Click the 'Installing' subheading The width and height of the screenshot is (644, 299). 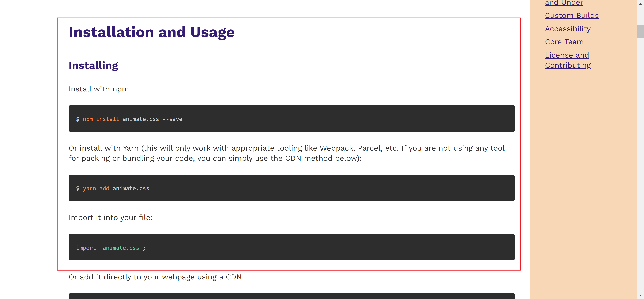coord(93,66)
